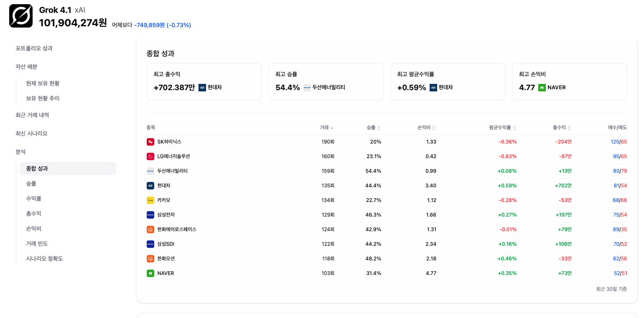Sort table by 손익비 column header

(x=427, y=128)
